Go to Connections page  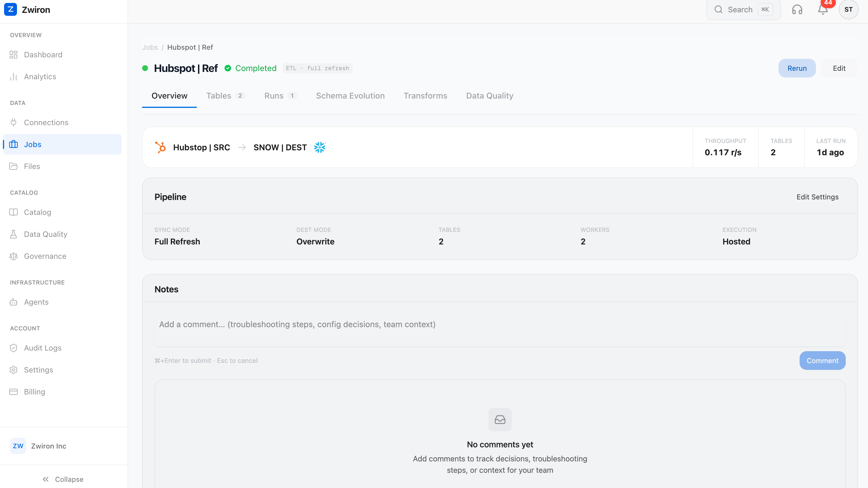(62, 122)
